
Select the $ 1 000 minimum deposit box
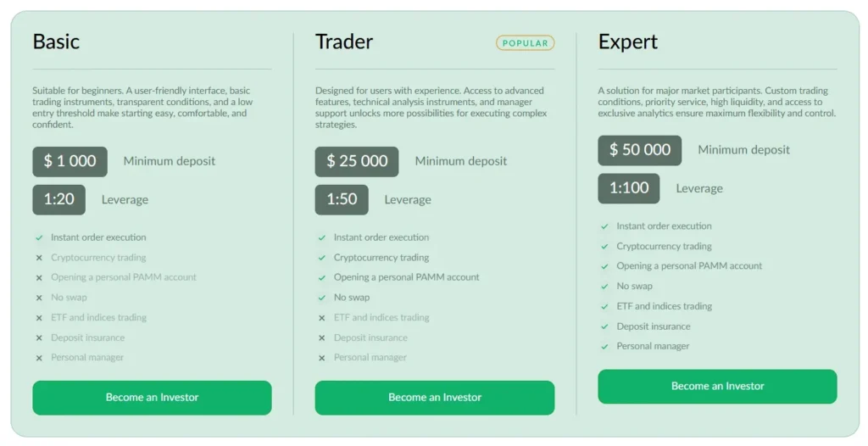click(70, 162)
